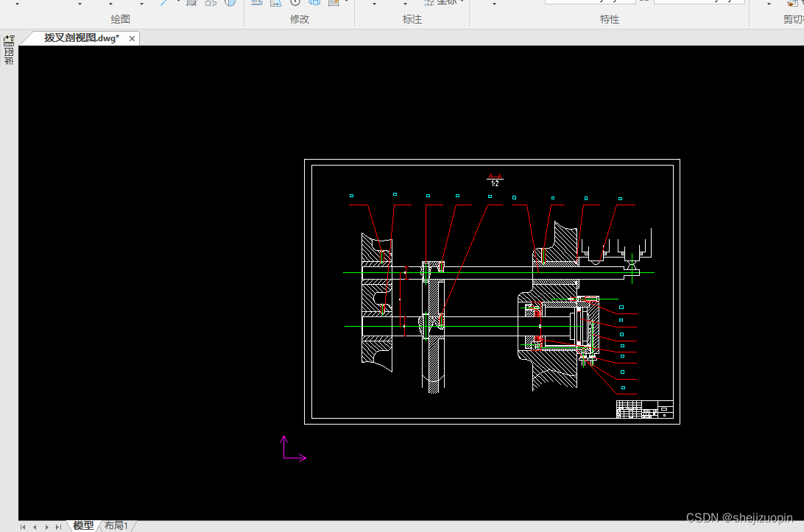Screen dimensions: 804x532
Task: Expand the 绘图 ribbon panel title
Action: pos(121,19)
